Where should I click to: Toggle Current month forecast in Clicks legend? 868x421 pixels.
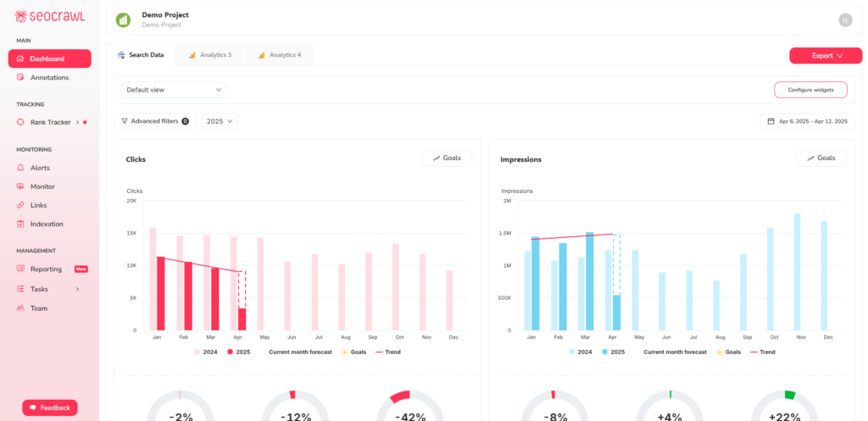[x=300, y=352]
